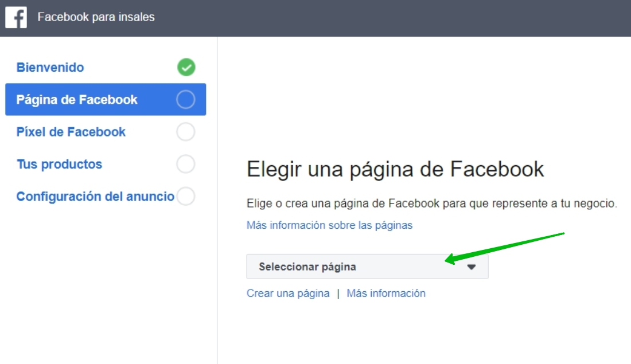Open the Píxel de Facebook step
The image size is (631, 364).
pyautogui.click(x=71, y=132)
